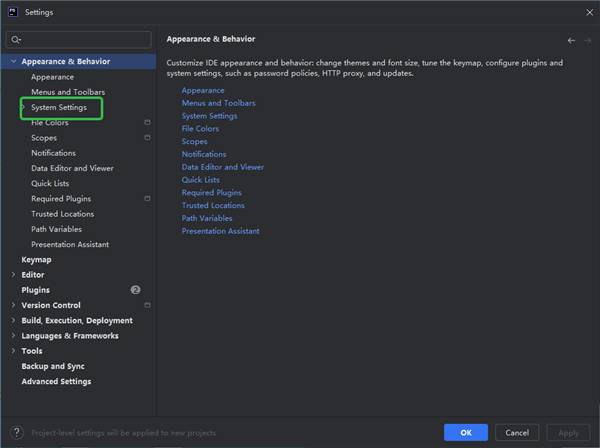This screenshot has height=448, width=600.
Task: Click the Cancel button
Action: point(517,432)
